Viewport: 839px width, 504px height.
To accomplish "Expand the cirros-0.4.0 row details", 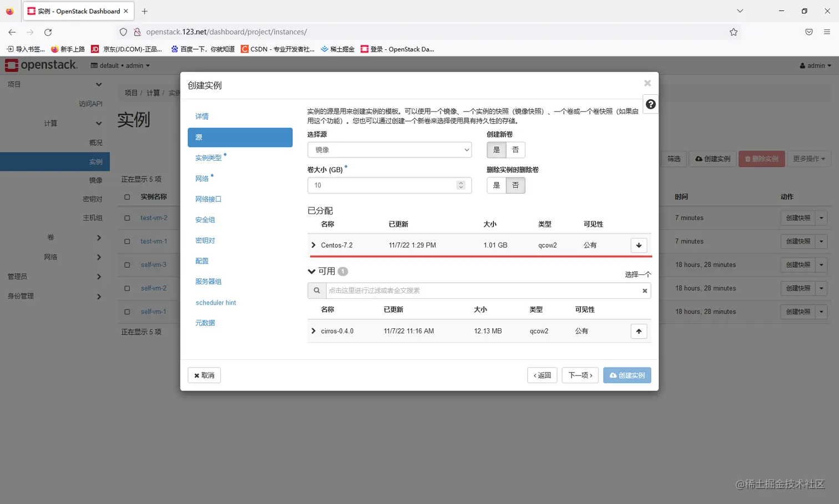I will tap(314, 331).
